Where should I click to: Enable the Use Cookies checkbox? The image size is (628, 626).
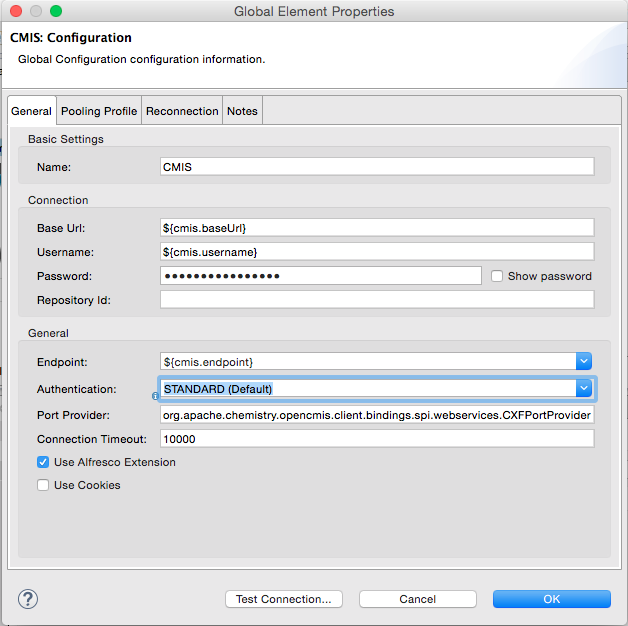[x=43, y=485]
